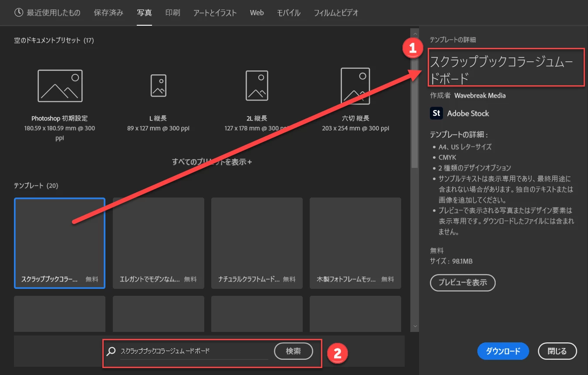Select the 写真 tab

pos(144,13)
